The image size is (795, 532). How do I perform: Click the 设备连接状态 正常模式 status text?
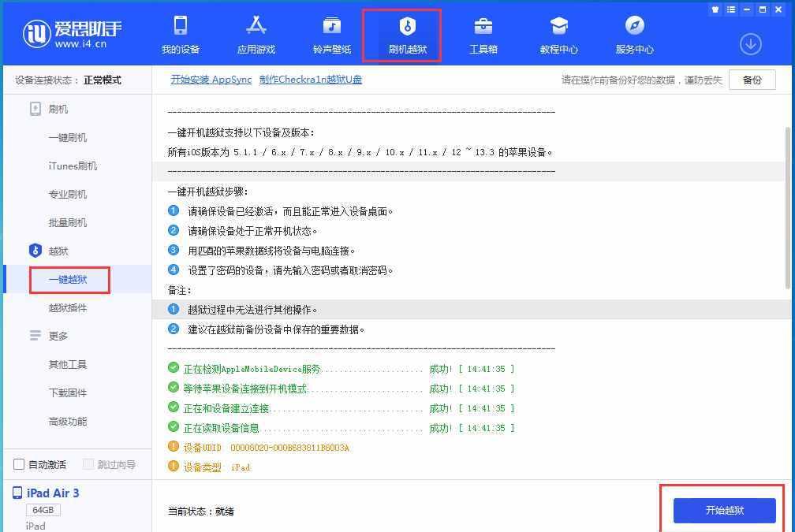[68, 80]
